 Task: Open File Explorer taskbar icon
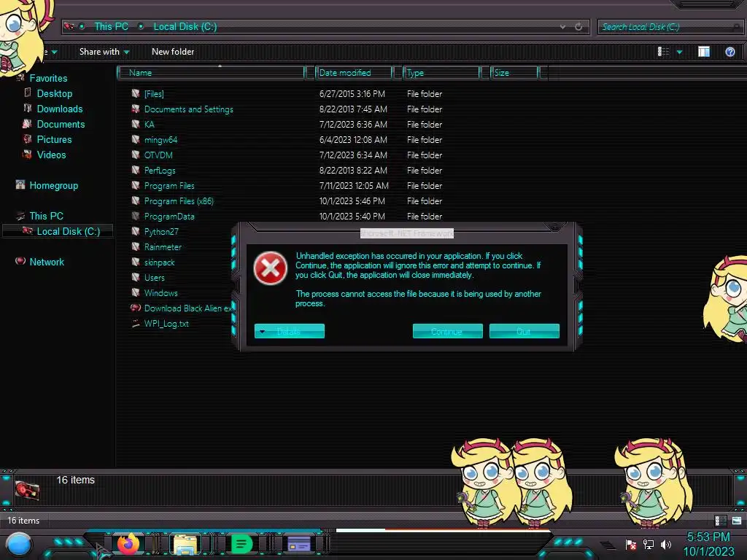pos(185,544)
